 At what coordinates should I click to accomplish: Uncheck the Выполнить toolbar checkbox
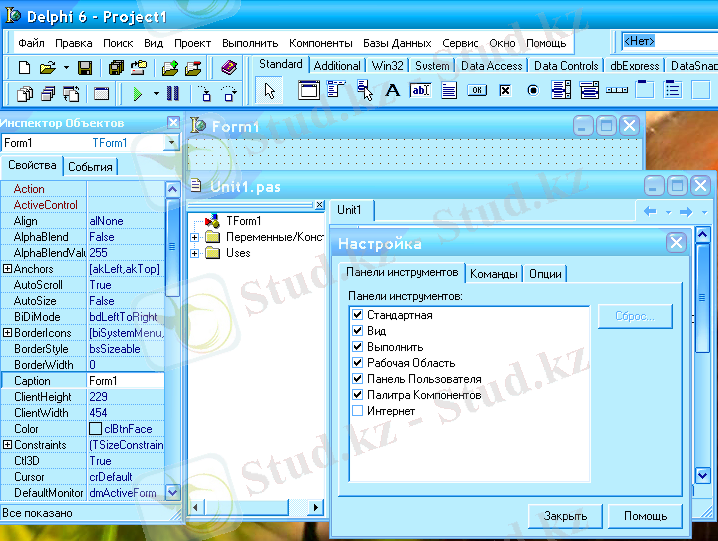pyautogui.click(x=358, y=347)
